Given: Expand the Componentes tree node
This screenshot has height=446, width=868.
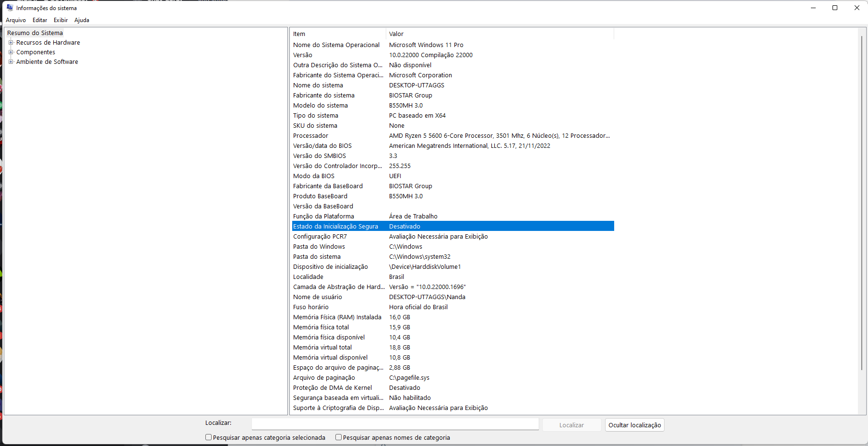Looking at the screenshot, I should [x=11, y=52].
